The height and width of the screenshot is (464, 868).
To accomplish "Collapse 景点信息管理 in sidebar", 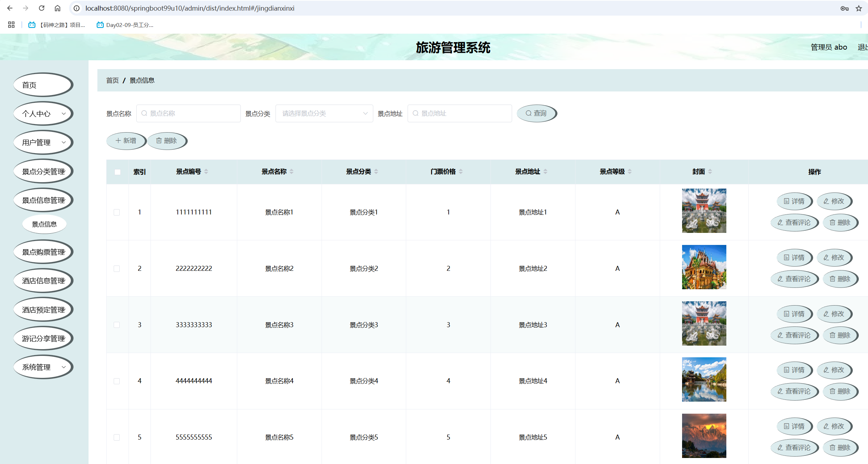I will point(43,200).
